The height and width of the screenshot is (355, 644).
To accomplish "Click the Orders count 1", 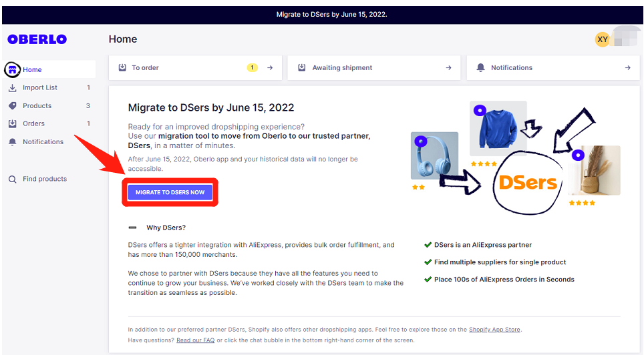I will tap(88, 123).
